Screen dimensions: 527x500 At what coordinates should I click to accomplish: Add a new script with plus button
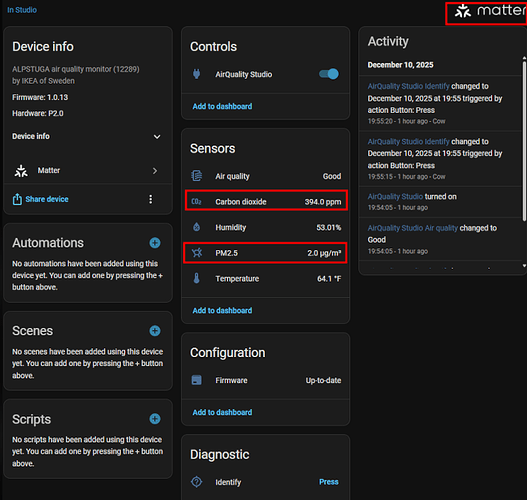tap(155, 419)
